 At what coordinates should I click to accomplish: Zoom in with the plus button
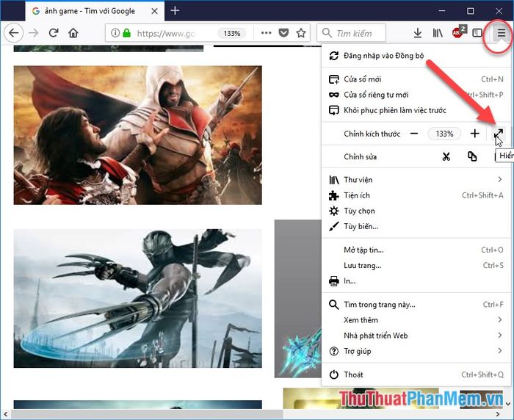pos(474,134)
